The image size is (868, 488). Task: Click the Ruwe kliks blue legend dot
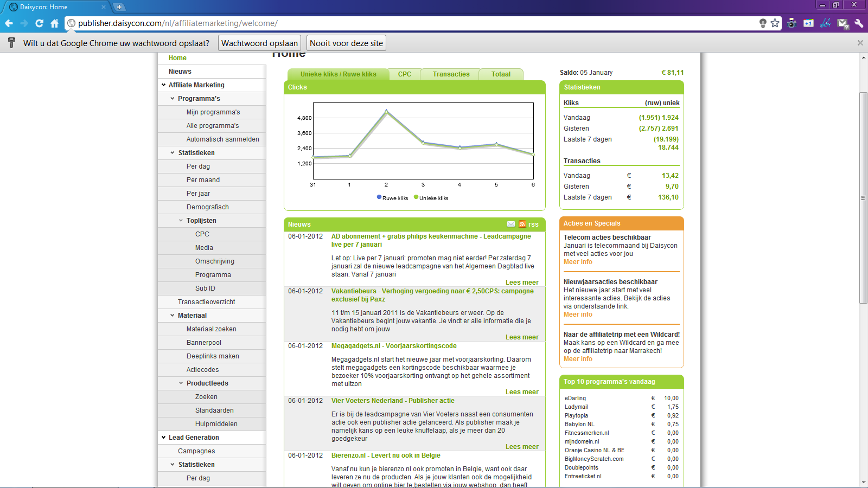tap(379, 197)
